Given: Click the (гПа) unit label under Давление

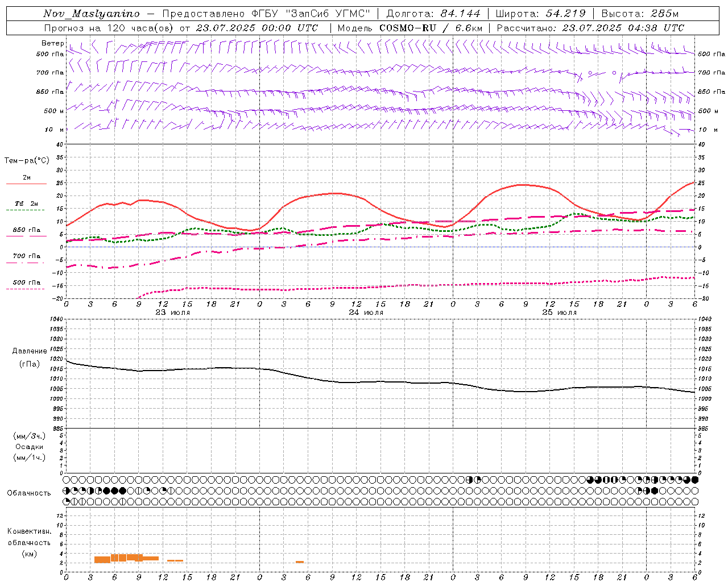Looking at the screenshot, I should 30,364.
